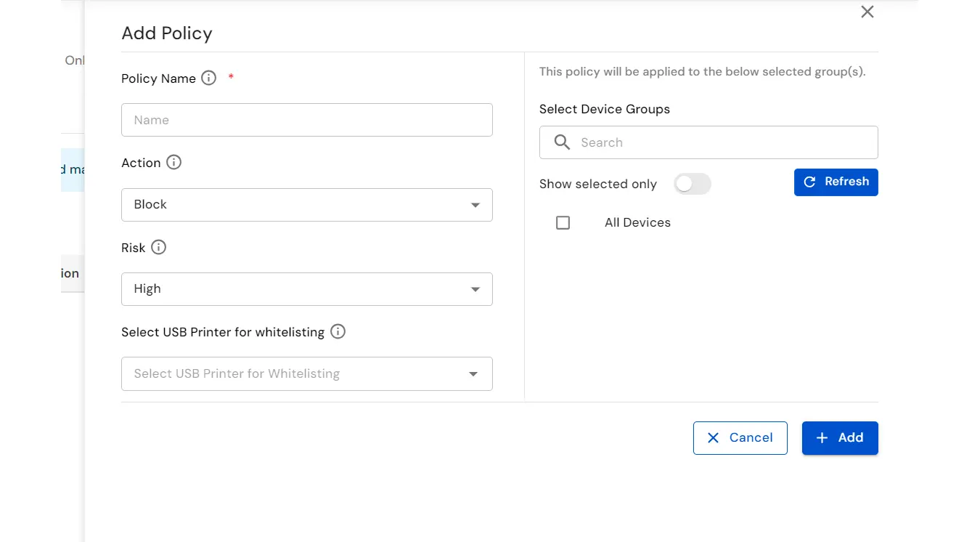Click the plus icon inside the Add button
This screenshot has height=542, width=980.
click(821, 437)
